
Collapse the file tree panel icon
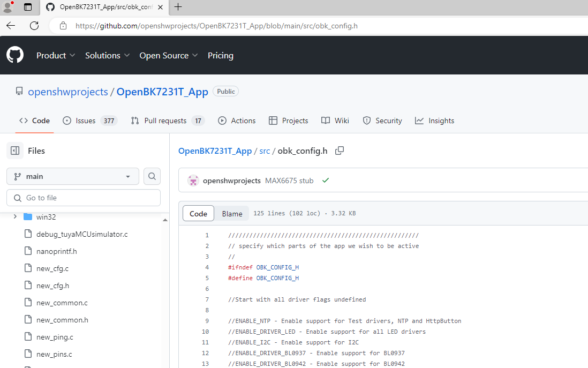[x=15, y=151]
